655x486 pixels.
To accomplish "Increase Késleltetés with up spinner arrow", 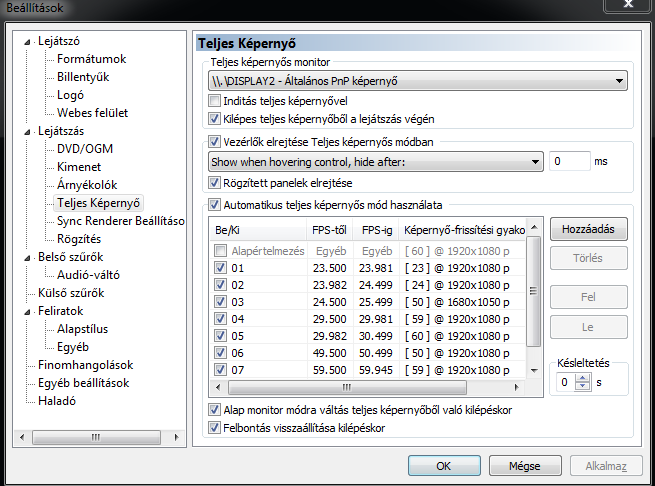I will tap(582, 378).
